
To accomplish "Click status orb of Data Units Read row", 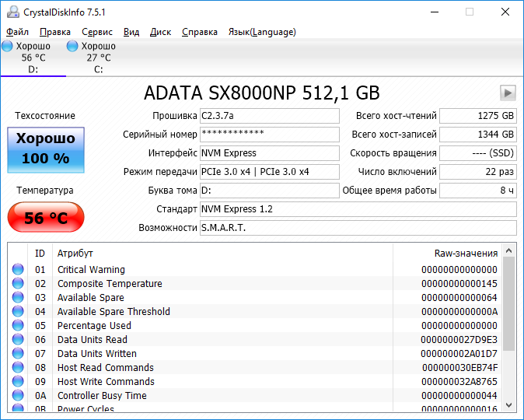I will (18, 339).
